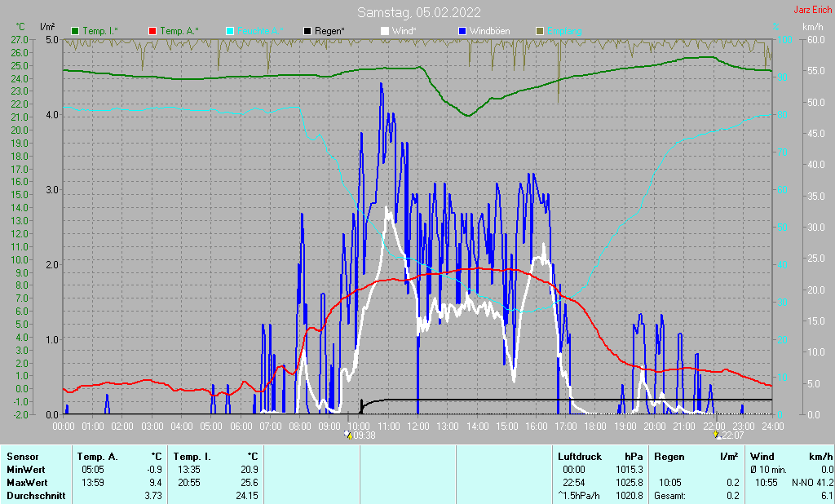Click the Ø 10 min. wind label
The image size is (835, 504).
point(768,470)
